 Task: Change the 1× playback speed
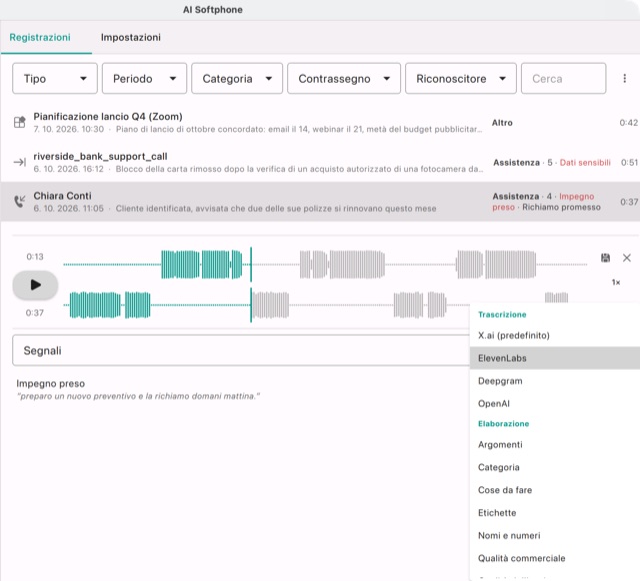[x=616, y=282]
